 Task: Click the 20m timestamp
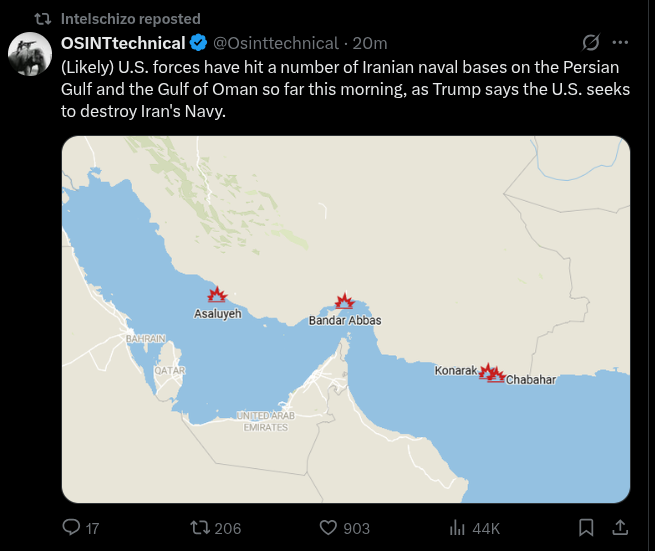[x=370, y=43]
